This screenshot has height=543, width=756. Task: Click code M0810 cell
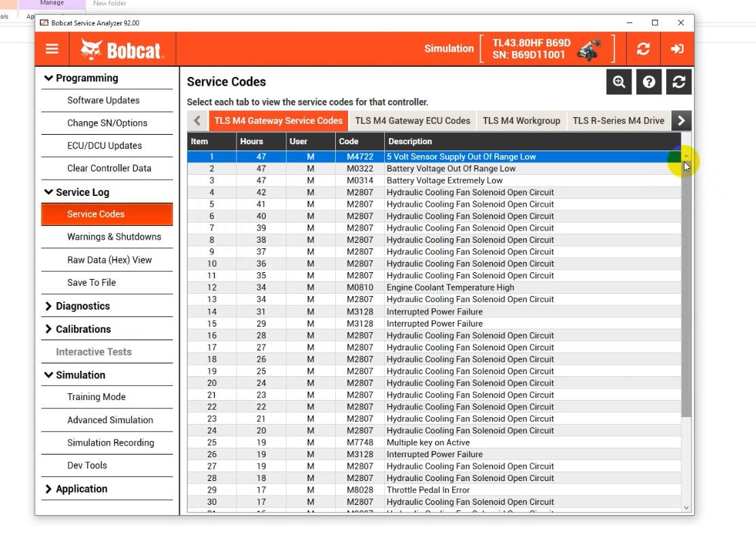(x=360, y=288)
